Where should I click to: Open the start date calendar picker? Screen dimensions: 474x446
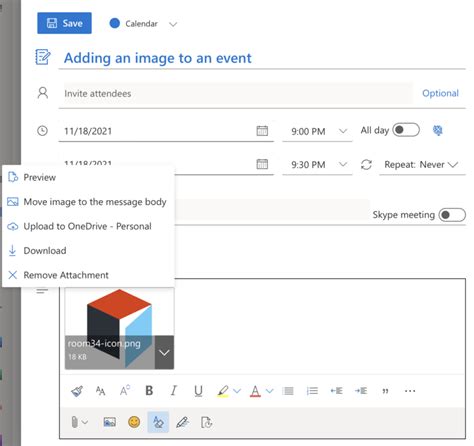pos(262,131)
